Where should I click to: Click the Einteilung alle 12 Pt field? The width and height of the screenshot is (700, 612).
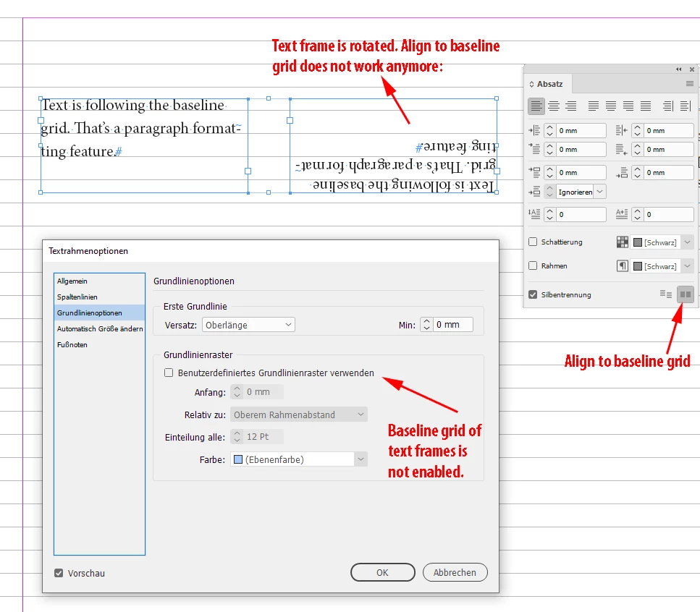(x=263, y=437)
